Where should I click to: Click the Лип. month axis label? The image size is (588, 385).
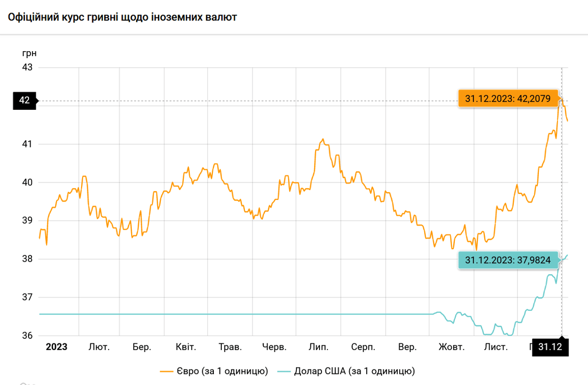[319, 347]
